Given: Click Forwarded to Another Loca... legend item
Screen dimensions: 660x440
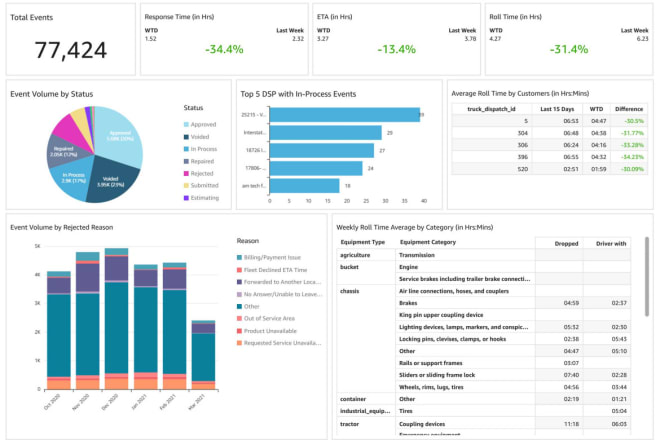Looking at the screenshot, I should (279, 282).
